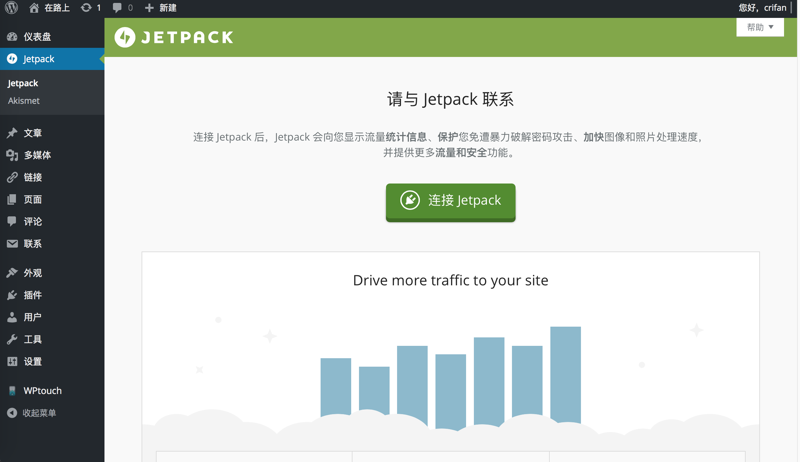Click the comment icon beside '评论'
Screen dimensions: 800x462
(12, 221)
